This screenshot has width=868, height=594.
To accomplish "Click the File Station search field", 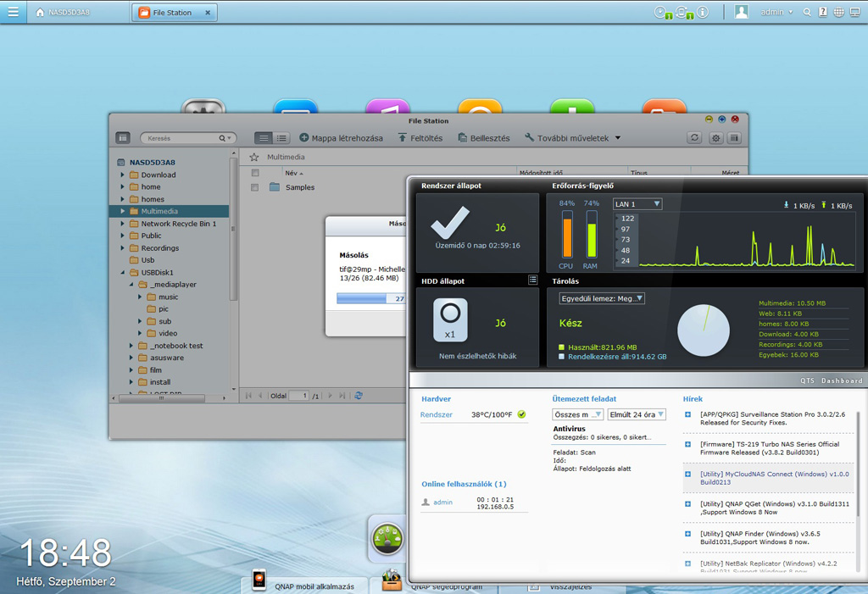I will click(x=187, y=138).
